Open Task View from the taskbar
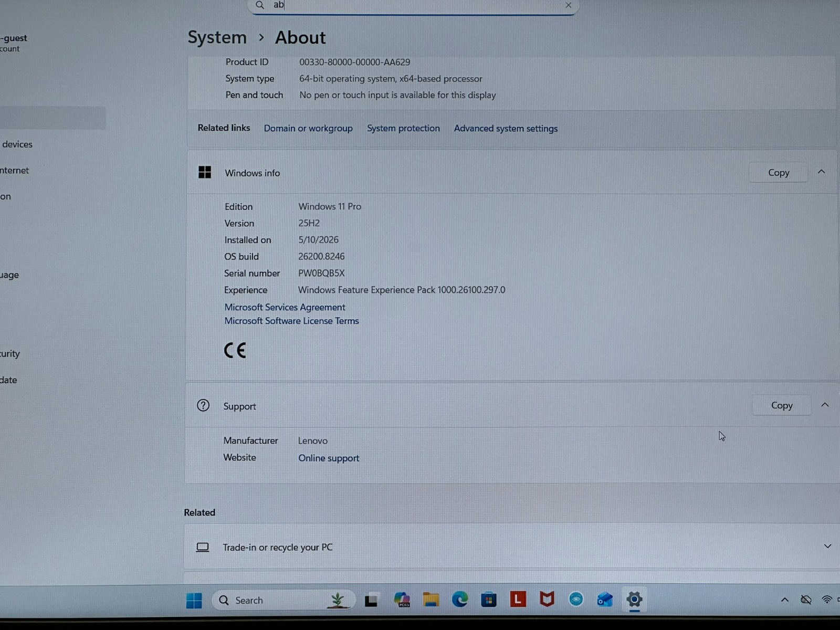The image size is (840, 630). [372, 600]
